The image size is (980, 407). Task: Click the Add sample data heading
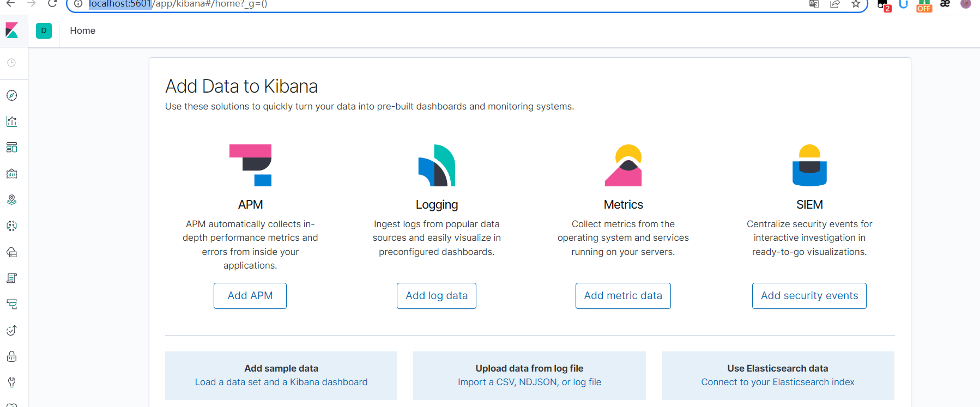[281, 368]
